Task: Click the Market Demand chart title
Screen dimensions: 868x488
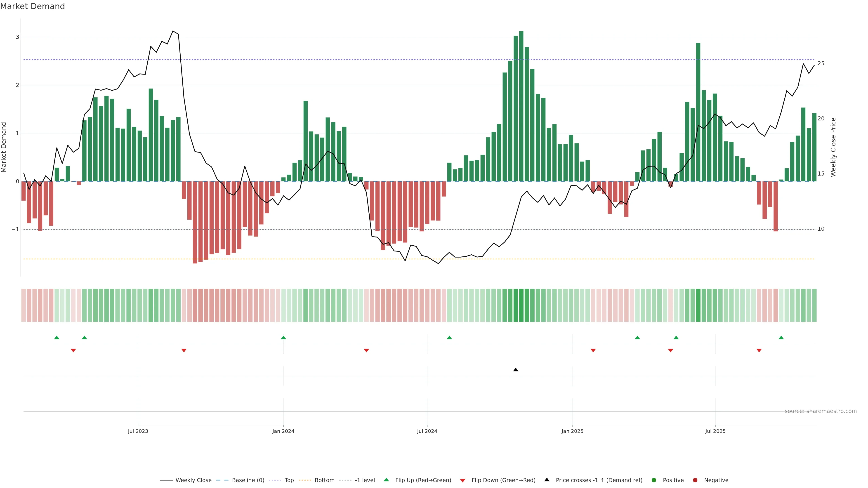Action: point(32,6)
